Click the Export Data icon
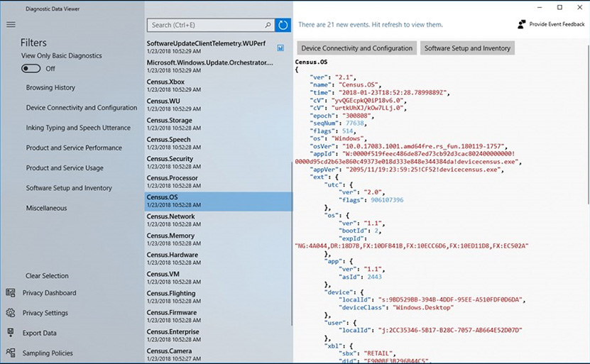 11,332
